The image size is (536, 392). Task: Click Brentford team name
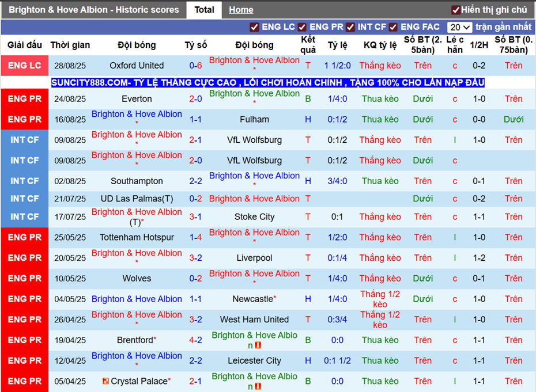click(x=135, y=340)
